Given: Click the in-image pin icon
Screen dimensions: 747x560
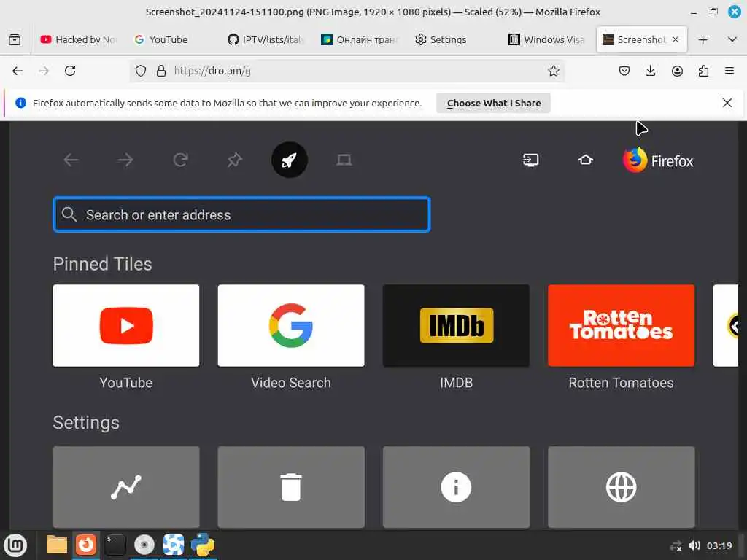Looking at the screenshot, I should (235, 160).
